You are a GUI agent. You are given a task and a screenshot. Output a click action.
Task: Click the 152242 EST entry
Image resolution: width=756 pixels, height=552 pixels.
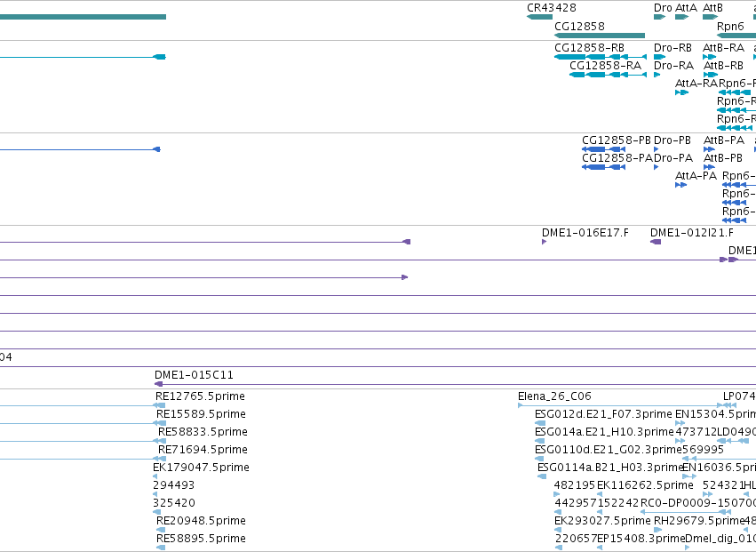[600, 512]
